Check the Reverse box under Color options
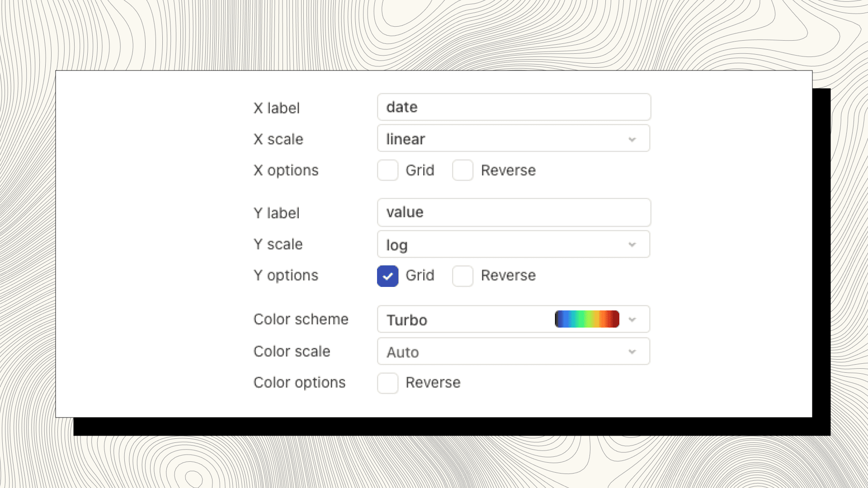Image resolution: width=868 pixels, height=488 pixels. click(x=387, y=383)
